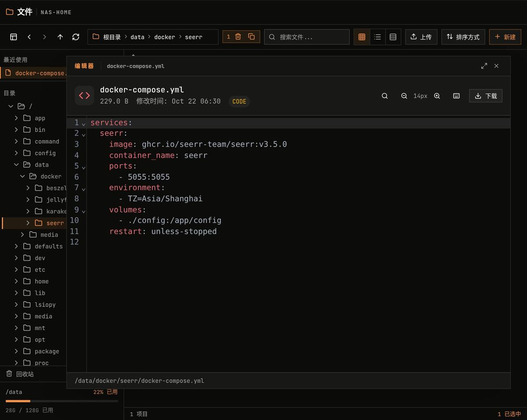Collapse the root / folder
Image resolution: width=527 pixels, height=420 pixels.
tap(11, 106)
